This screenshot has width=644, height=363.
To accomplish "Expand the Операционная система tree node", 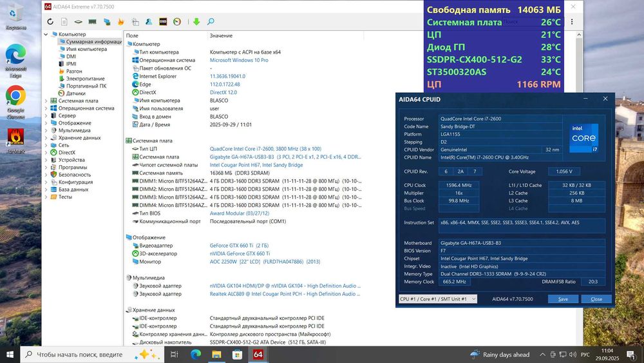I will point(46,108).
